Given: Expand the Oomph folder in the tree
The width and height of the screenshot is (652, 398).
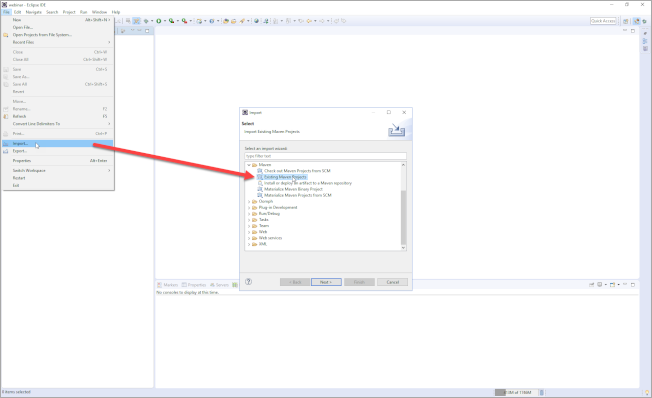Looking at the screenshot, I should coord(249,201).
